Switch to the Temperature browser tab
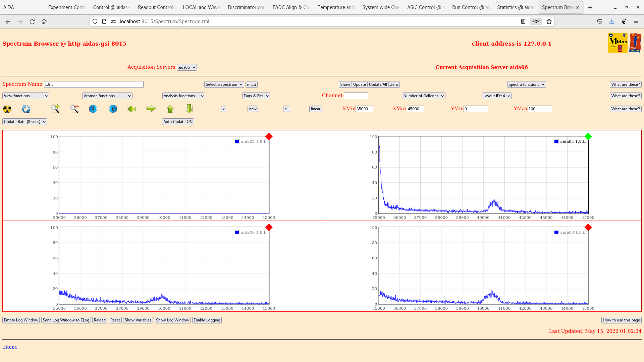Screen dimensions: 644x362 point(335,7)
